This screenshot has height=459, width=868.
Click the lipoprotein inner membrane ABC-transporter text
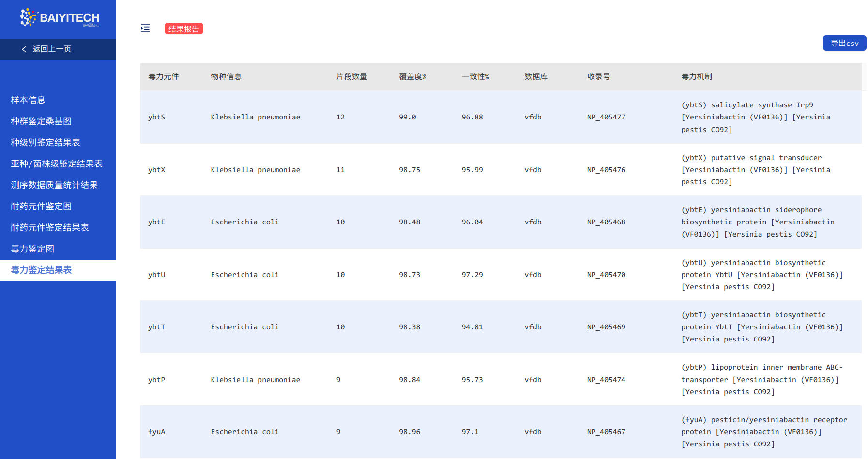(762, 380)
